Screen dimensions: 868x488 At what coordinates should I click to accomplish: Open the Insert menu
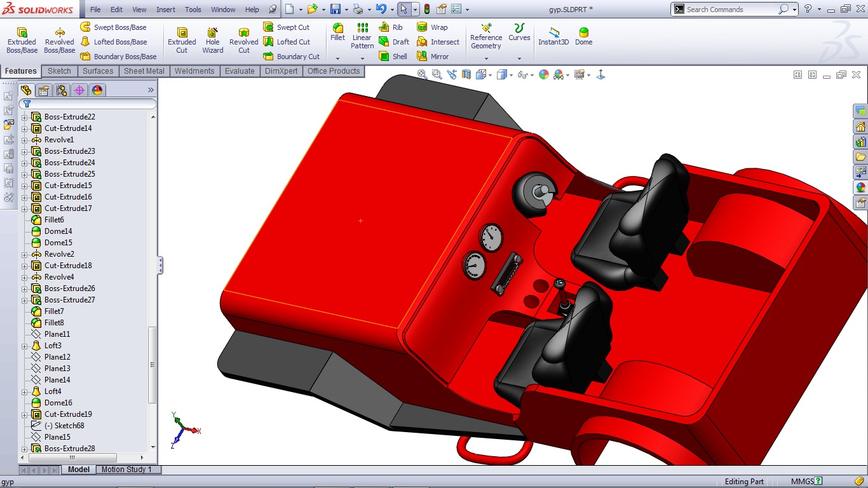pos(166,10)
